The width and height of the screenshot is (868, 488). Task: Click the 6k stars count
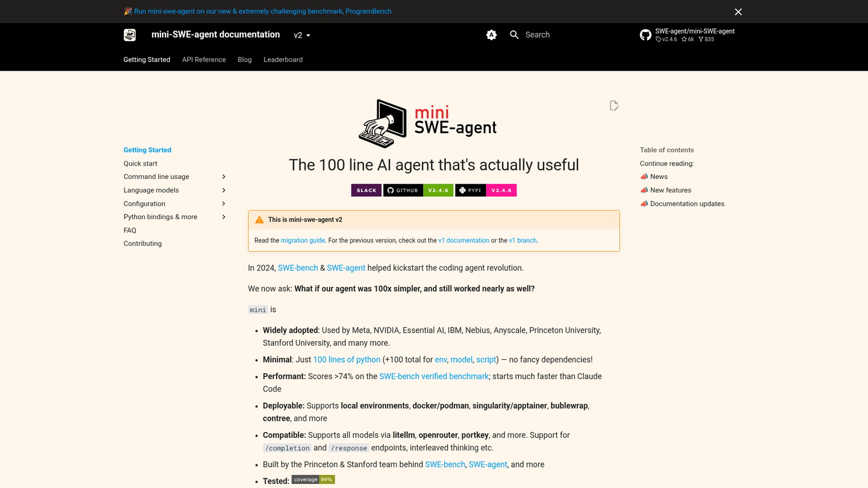pos(688,40)
